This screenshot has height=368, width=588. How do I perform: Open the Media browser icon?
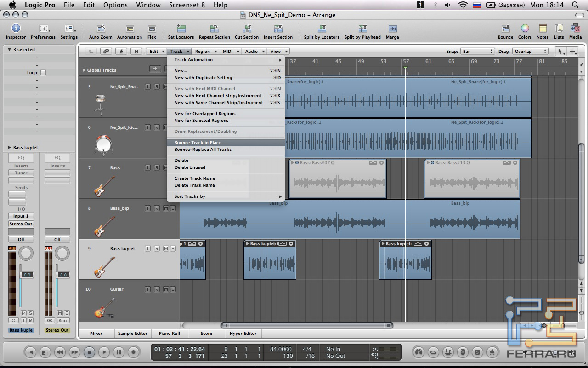[575, 29]
